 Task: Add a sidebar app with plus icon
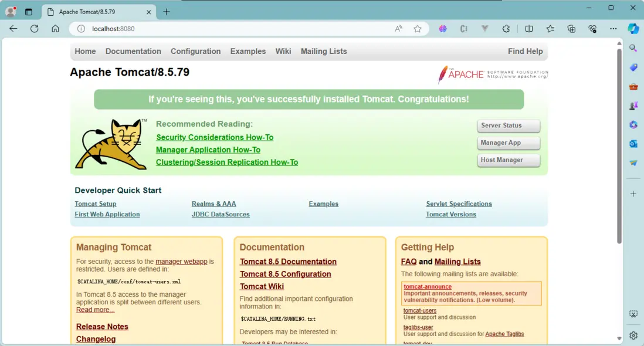coord(633,194)
